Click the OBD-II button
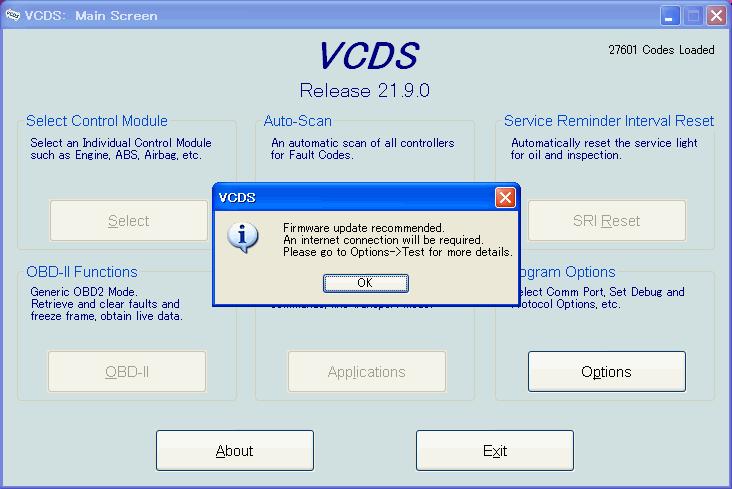The height and width of the screenshot is (489, 732). pos(127,372)
